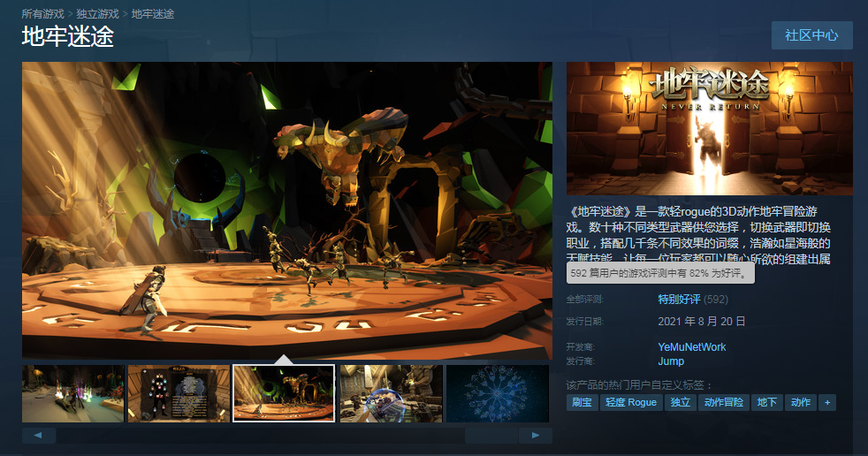Click the 地牢迷途 breadcrumb link
868x456 pixels.
153,14
